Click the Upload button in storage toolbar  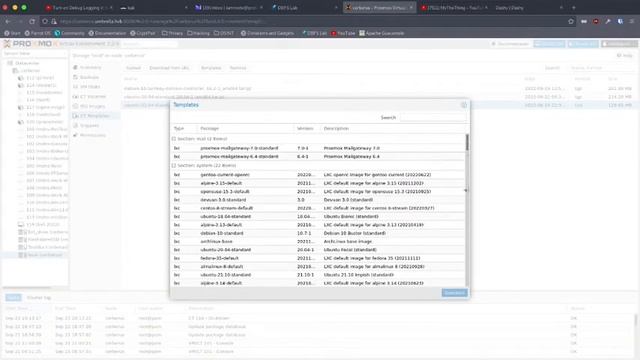(x=133, y=68)
